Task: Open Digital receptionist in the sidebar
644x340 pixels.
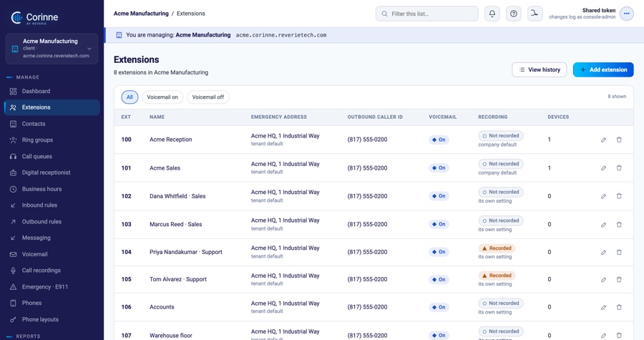Action: click(52, 173)
